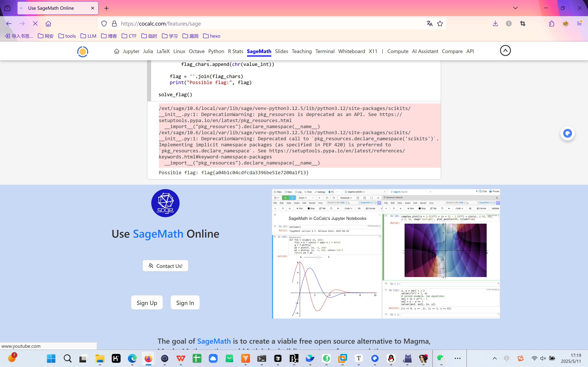Go to CoCalc features home icon
Screen dimensions: 588x367
coord(117,51)
